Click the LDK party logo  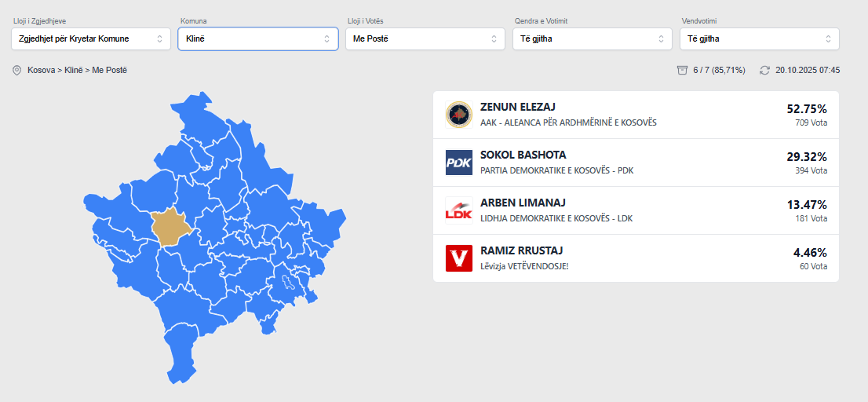tap(458, 210)
